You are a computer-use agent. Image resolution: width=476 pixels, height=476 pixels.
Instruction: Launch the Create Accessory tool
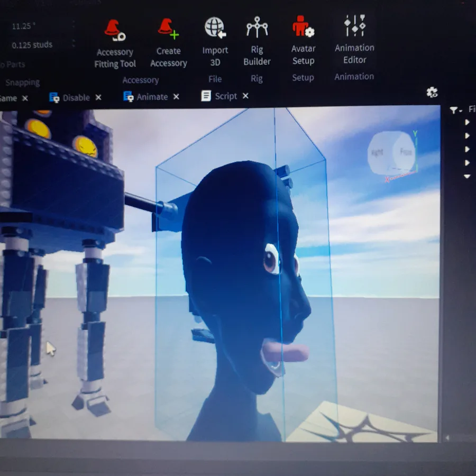click(x=169, y=42)
